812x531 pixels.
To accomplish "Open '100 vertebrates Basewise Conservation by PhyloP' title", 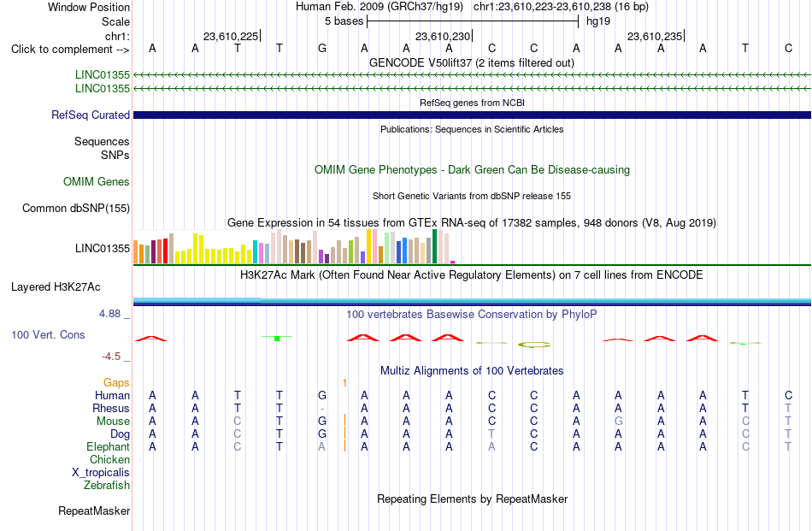I will click(x=472, y=314).
